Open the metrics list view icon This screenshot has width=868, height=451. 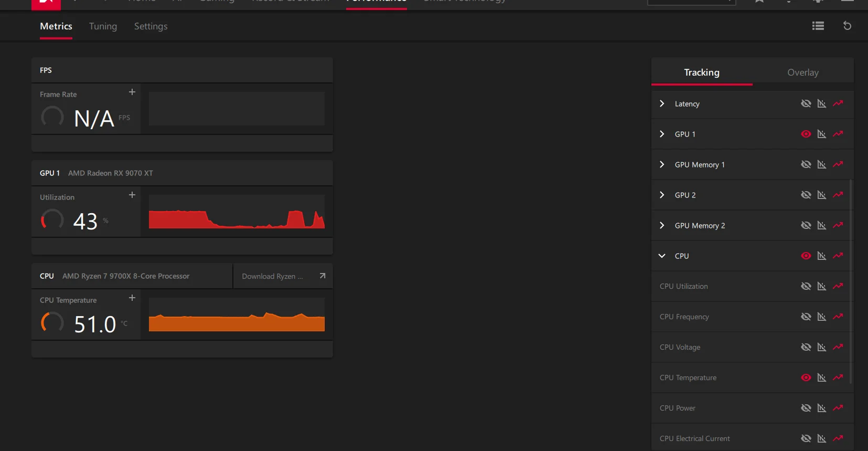(818, 26)
